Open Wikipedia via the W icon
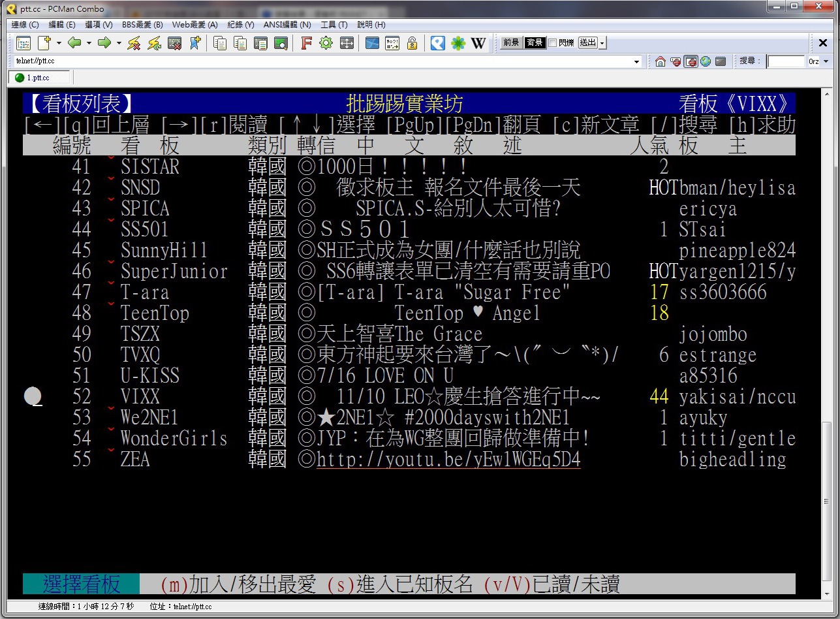The width and height of the screenshot is (840, 619). [x=478, y=43]
